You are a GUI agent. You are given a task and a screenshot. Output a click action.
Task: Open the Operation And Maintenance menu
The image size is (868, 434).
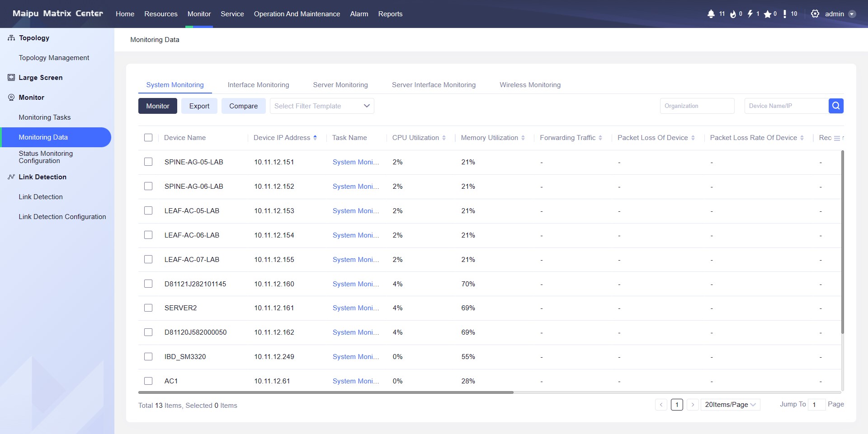tap(297, 14)
